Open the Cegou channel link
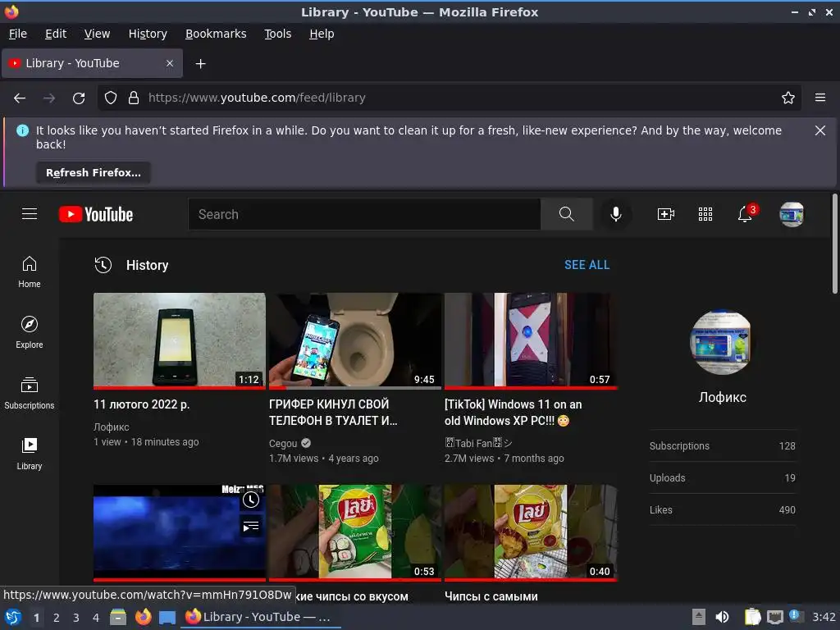The width and height of the screenshot is (840, 630). point(283,443)
